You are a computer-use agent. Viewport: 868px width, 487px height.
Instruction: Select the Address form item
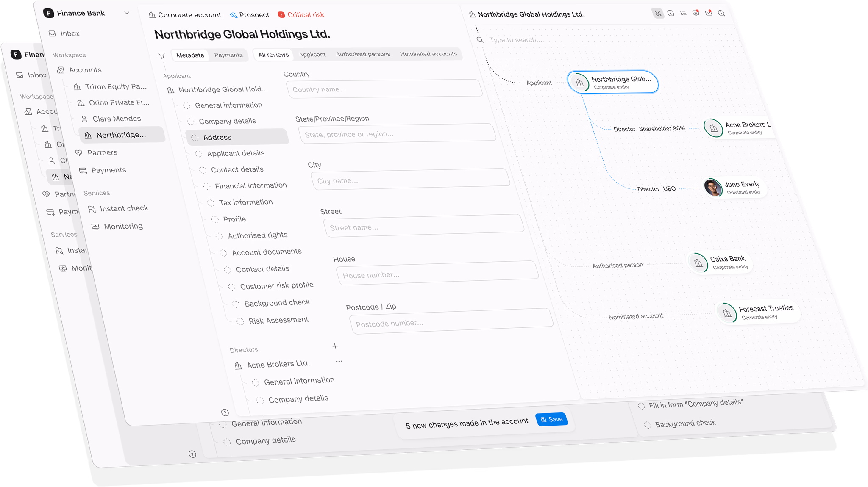click(x=237, y=137)
